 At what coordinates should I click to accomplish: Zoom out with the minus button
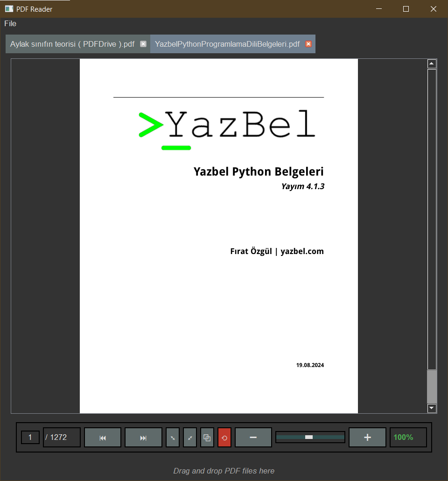coord(253,438)
